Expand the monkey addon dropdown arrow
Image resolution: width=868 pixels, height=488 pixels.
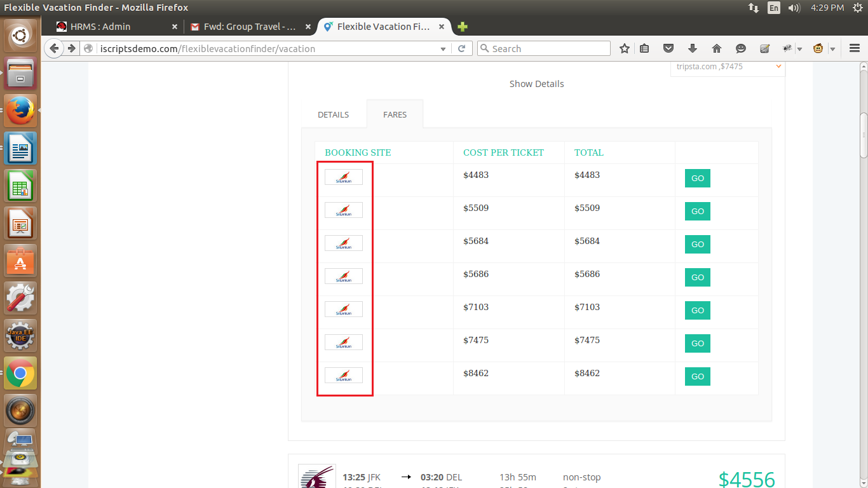pos(832,49)
